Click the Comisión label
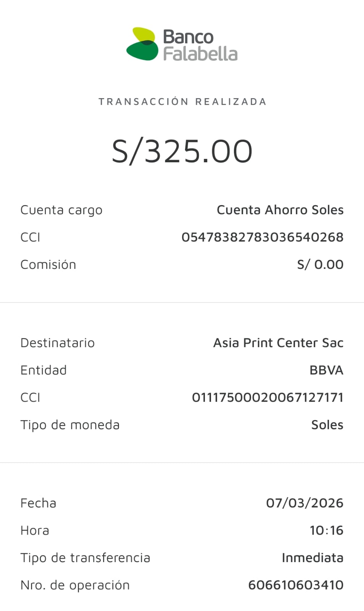The image size is (364, 611). (48, 265)
